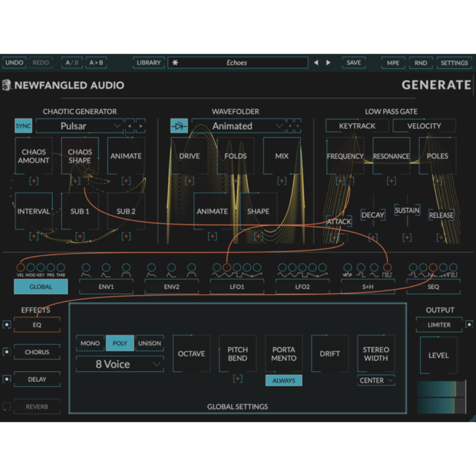Expand the 8 Voice selector

(x=119, y=364)
